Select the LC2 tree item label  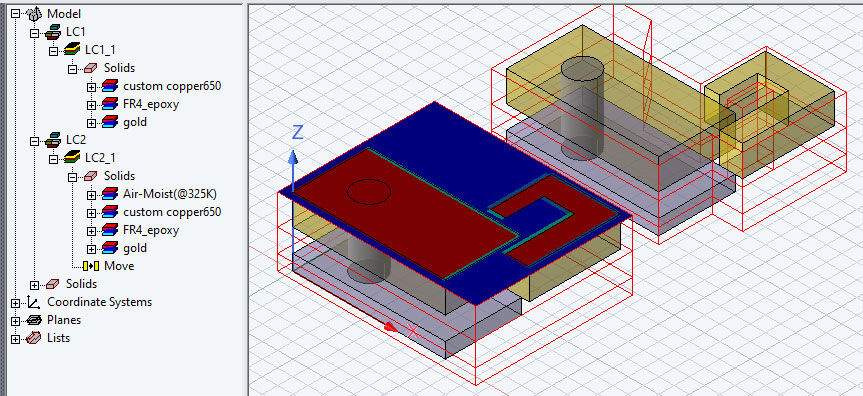pyautogui.click(x=75, y=140)
